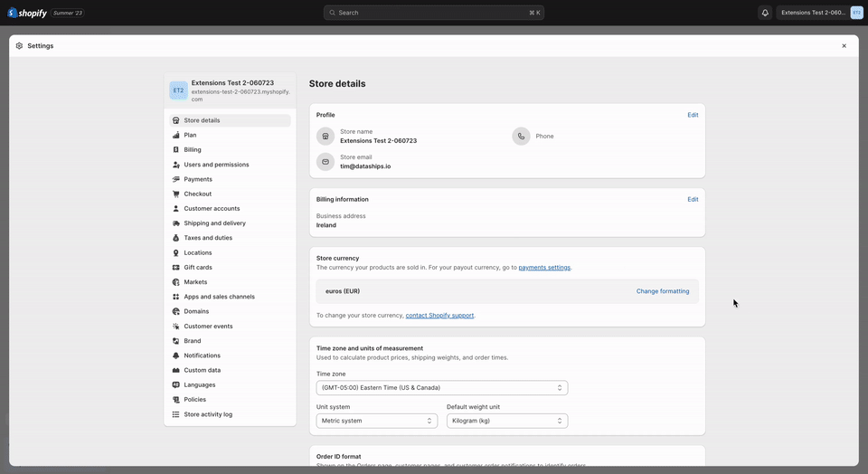Screen dimensions: 868x474
Task: Open the notifications bell icon
Action: coord(765,13)
